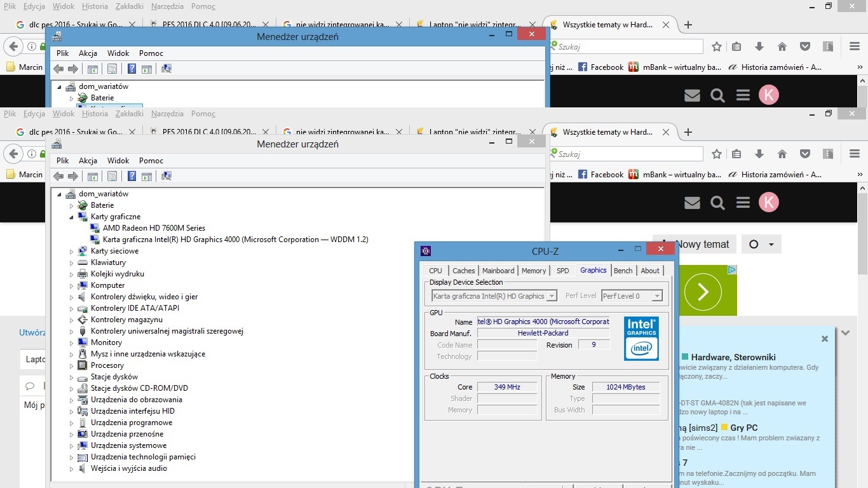Select the Urządzenia technologii pamięci row label

pyautogui.click(x=143, y=457)
